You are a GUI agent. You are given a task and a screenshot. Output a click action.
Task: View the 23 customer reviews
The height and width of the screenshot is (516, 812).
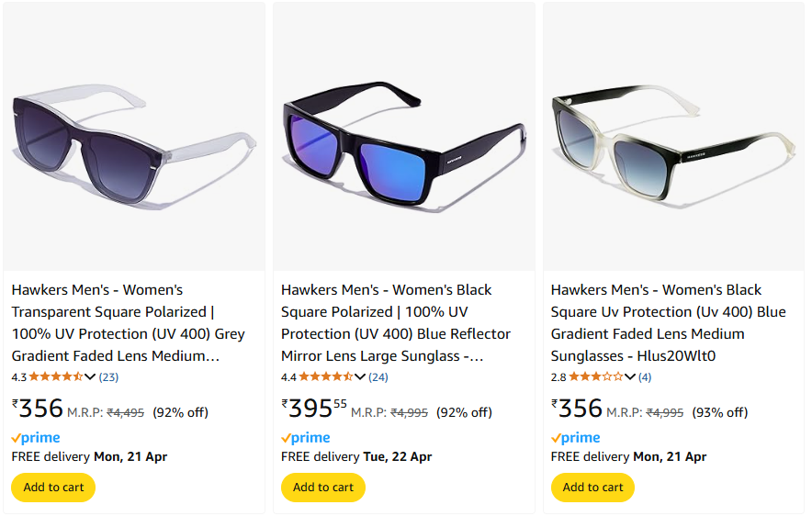(x=108, y=377)
